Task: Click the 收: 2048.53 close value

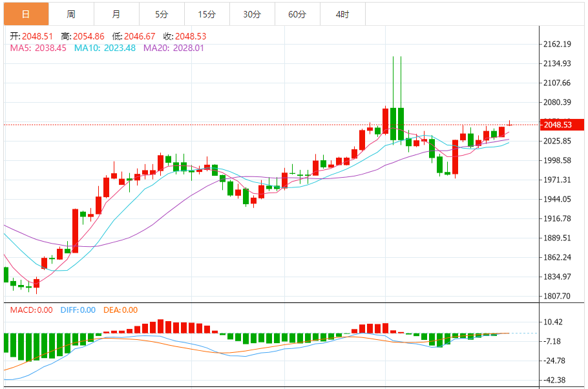Action: pyautogui.click(x=185, y=36)
